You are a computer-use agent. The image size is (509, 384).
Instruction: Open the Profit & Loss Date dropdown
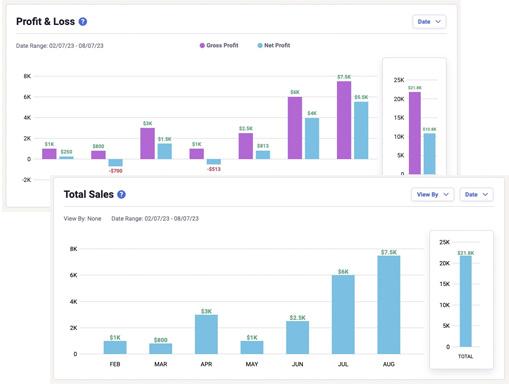point(429,22)
